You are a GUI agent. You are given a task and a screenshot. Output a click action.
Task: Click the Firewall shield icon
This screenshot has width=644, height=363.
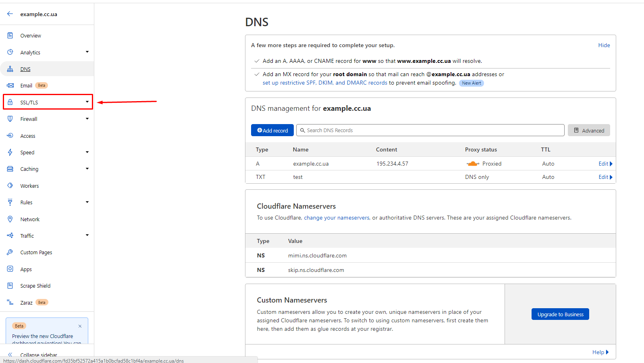click(10, 119)
